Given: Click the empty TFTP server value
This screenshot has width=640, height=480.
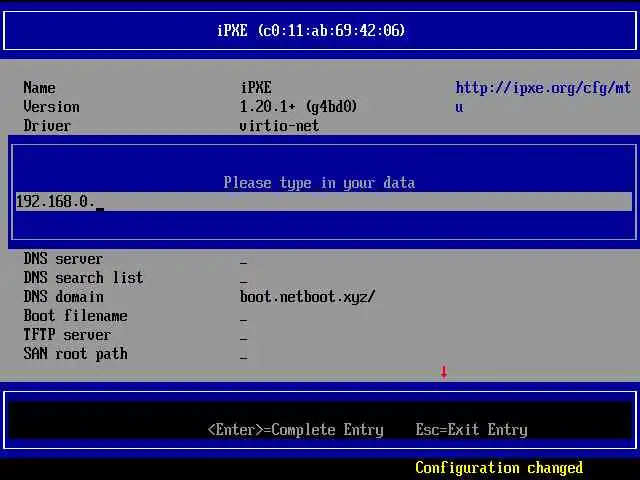Looking at the screenshot, I should (243, 338).
